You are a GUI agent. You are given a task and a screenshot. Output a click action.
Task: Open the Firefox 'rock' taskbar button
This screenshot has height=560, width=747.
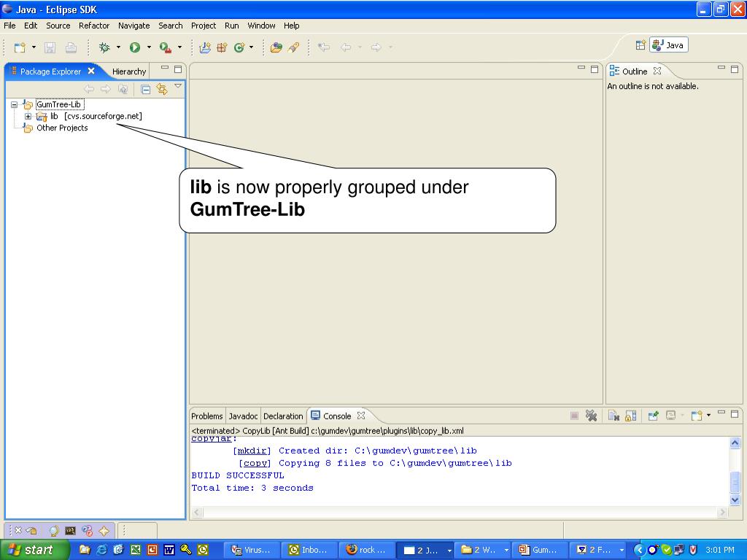click(366, 550)
